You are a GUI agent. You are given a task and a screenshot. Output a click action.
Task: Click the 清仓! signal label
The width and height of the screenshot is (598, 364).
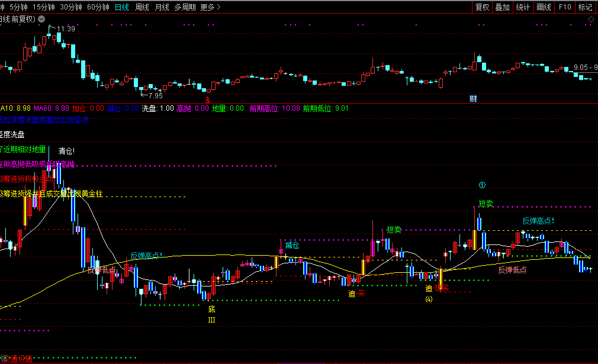click(66, 151)
